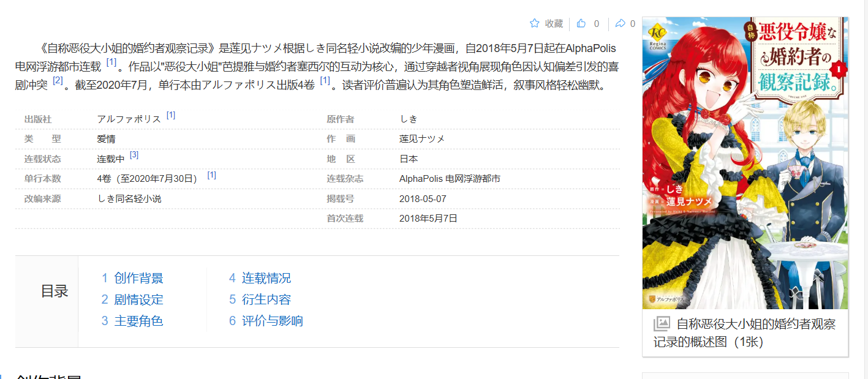The width and height of the screenshot is (868, 379).
Task: Jump to section 2 剧情设定
Action: coord(132,299)
